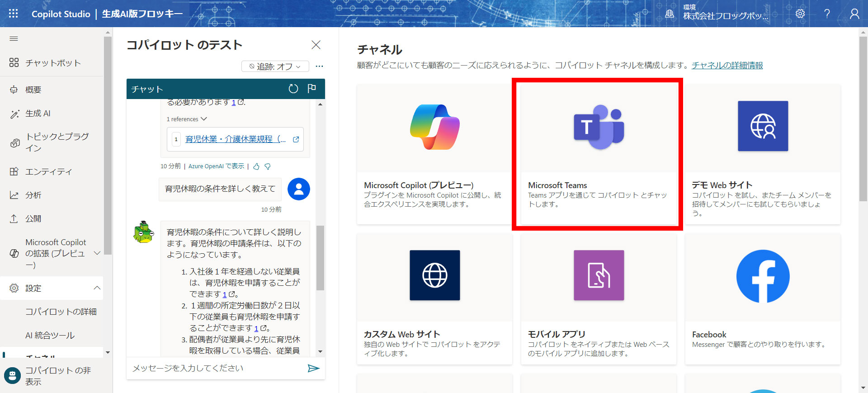Open user account profile icon
Screen dimensions: 868x393
854,14
